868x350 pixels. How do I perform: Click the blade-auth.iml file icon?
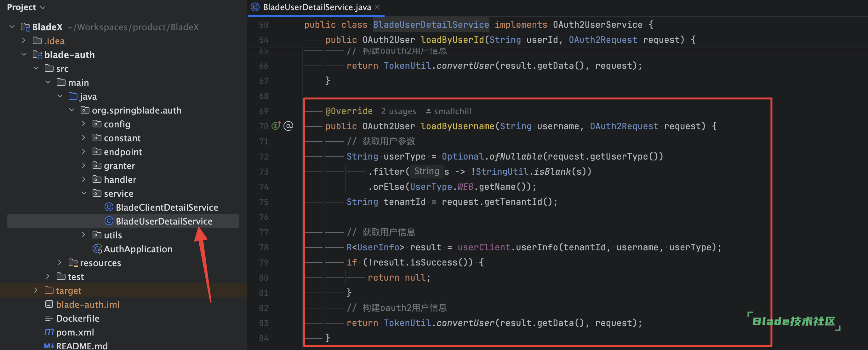point(49,304)
